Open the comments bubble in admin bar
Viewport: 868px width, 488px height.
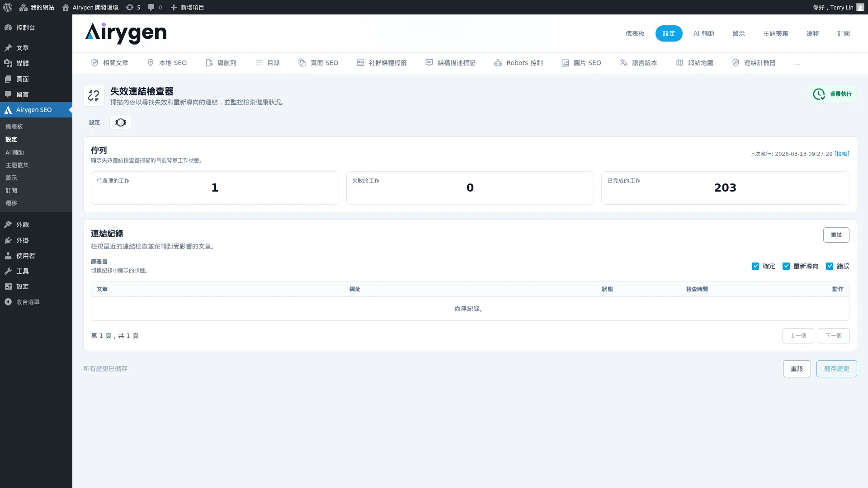pos(155,7)
